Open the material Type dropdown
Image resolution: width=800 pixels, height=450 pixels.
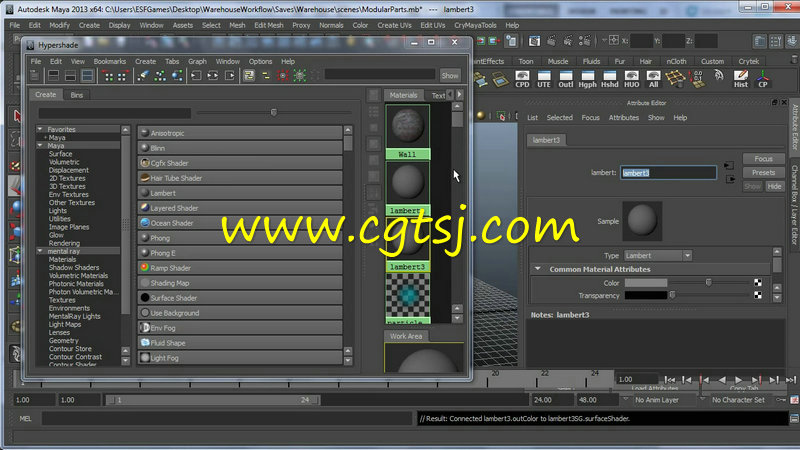658,256
